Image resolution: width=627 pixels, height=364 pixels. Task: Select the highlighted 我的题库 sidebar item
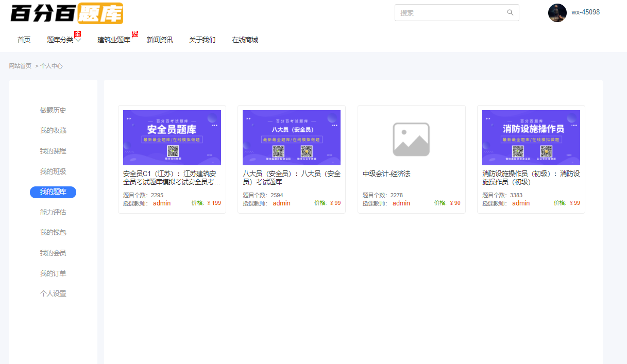tap(53, 192)
